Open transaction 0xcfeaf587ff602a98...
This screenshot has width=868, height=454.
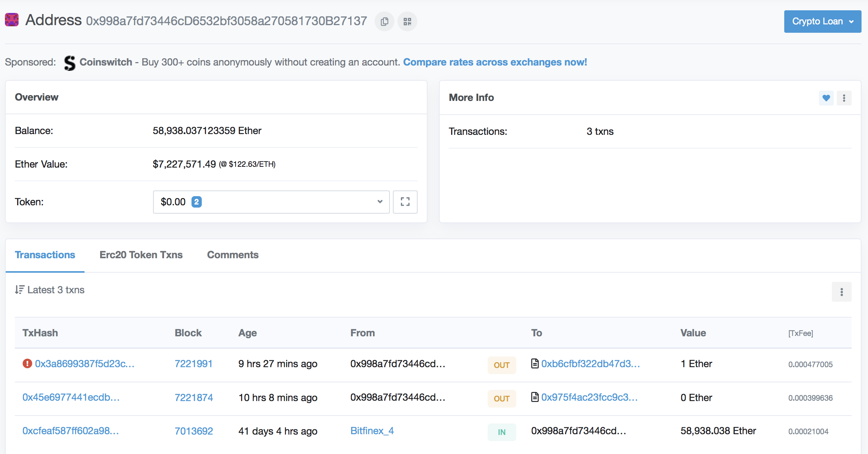point(70,431)
